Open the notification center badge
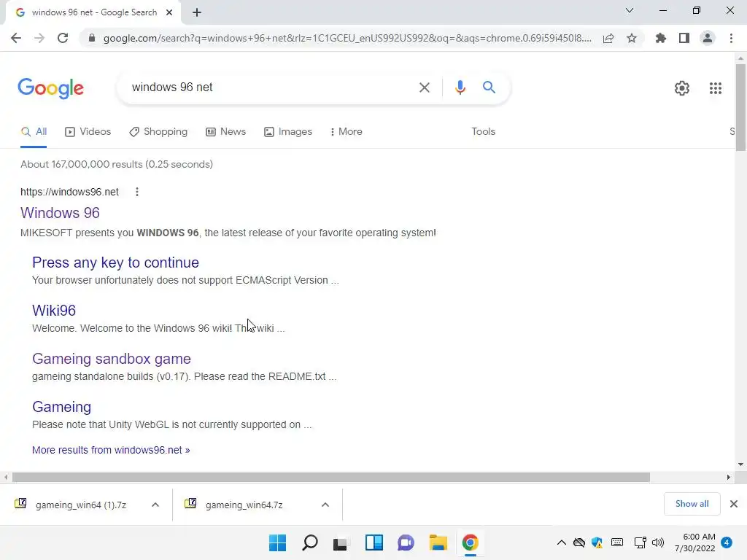This screenshot has width=747, height=560. click(x=727, y=542)
